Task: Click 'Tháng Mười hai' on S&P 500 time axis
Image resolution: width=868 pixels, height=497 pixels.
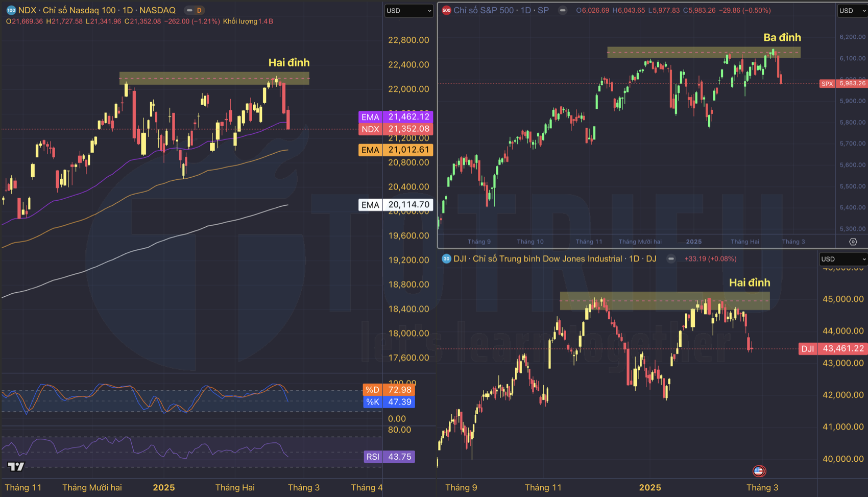Action: (640, 242)
